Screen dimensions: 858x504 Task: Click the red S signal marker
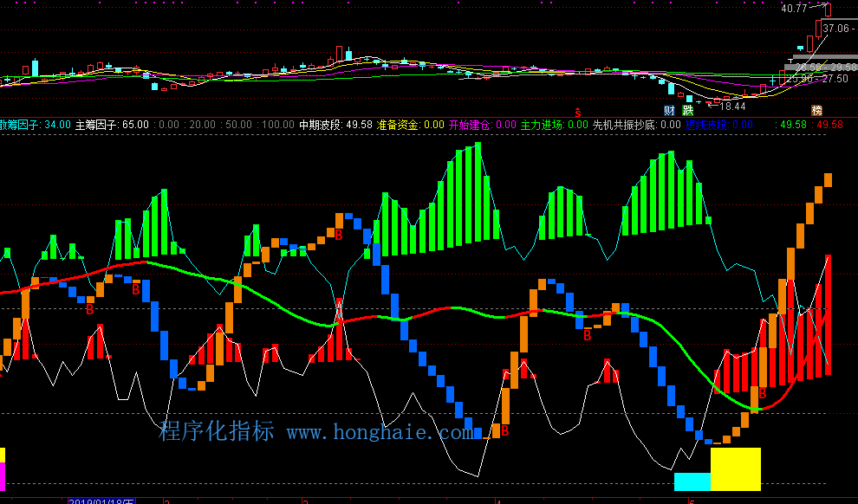[x=577, y=111]
